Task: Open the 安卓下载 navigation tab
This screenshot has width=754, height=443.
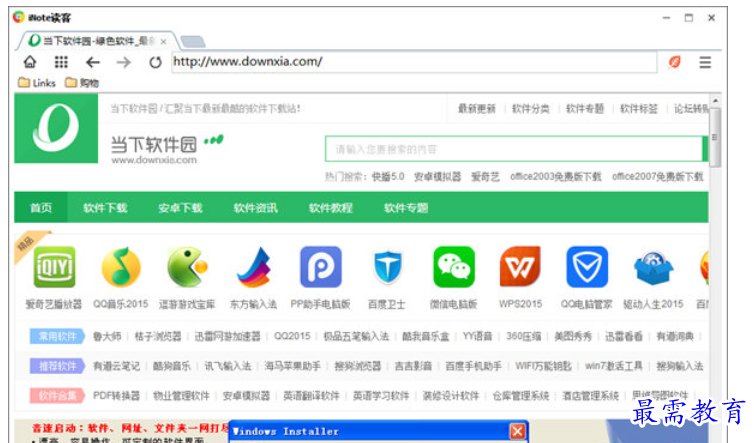Action: (x=180, y=208)
